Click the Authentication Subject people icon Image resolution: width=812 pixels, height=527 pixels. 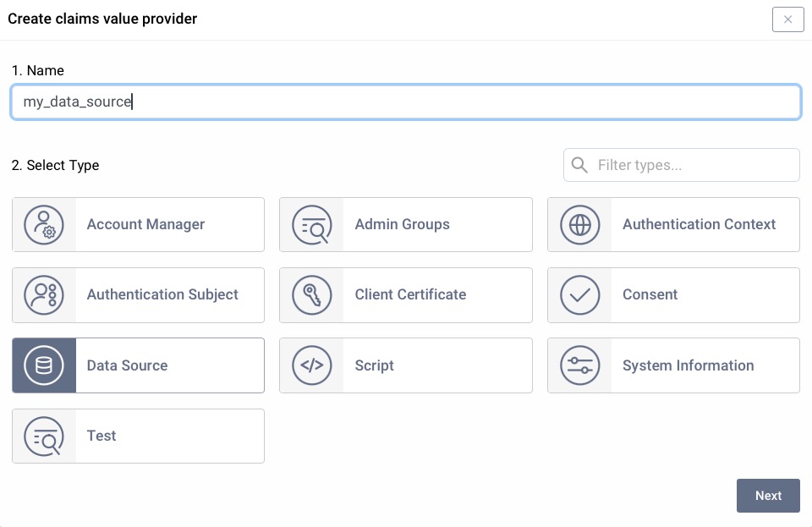(43, 294)
